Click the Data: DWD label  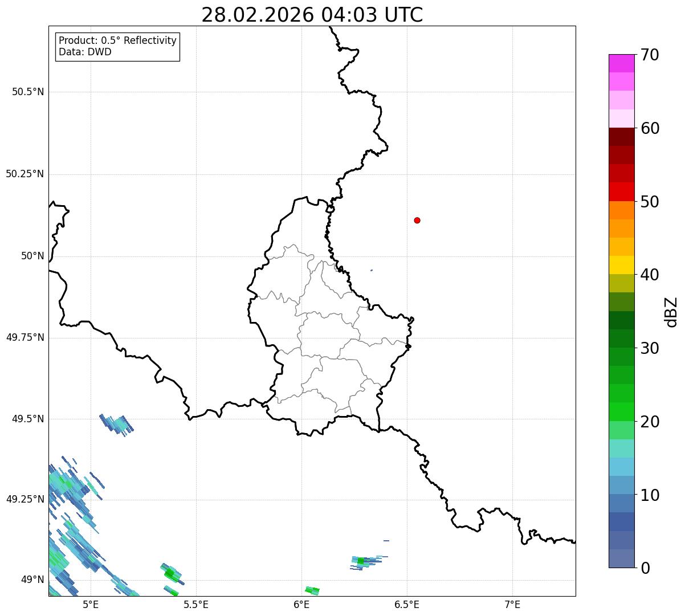85,52
